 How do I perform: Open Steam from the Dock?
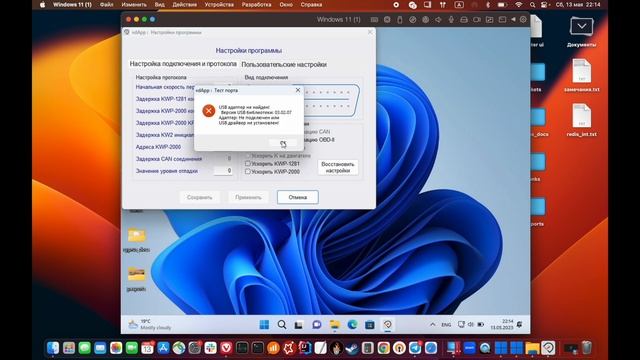(x=352, y=348)
